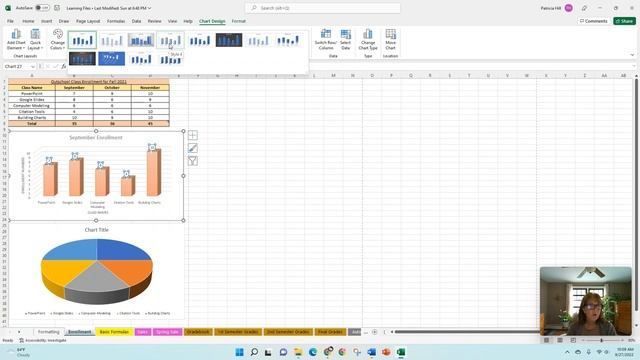Open the Comments pane
The width and height of the screenshot is (640, 360).
point(593,21)
